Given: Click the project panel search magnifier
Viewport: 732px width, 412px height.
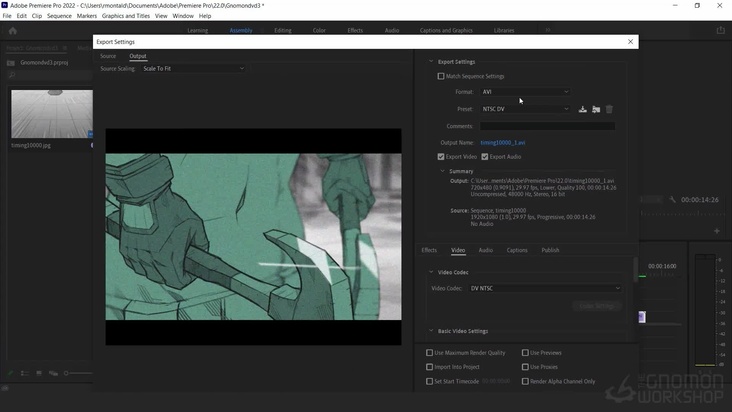Looking at the screenshot, I should click(12, 75).
